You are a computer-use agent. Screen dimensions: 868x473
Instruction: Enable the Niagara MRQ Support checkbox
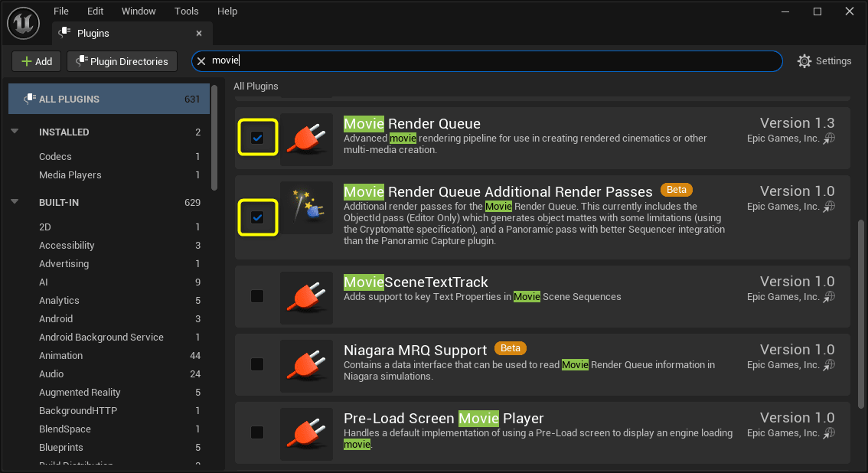point(257,364)
